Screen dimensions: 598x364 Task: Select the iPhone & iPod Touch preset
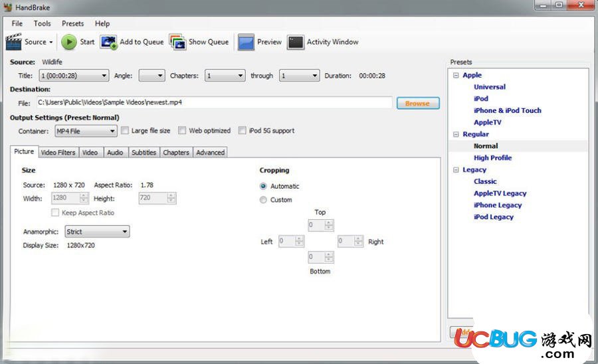point(508,110)
